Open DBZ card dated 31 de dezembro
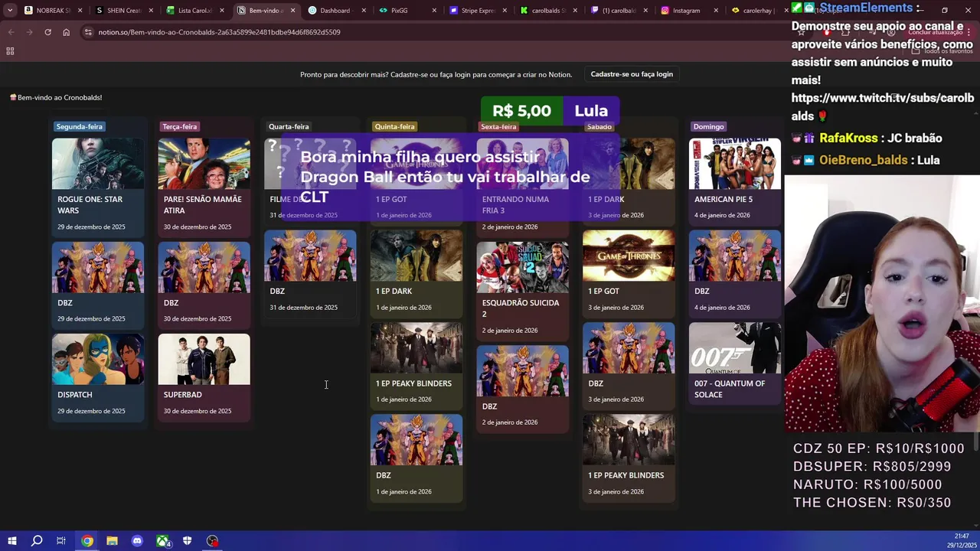 click(310, 273)
